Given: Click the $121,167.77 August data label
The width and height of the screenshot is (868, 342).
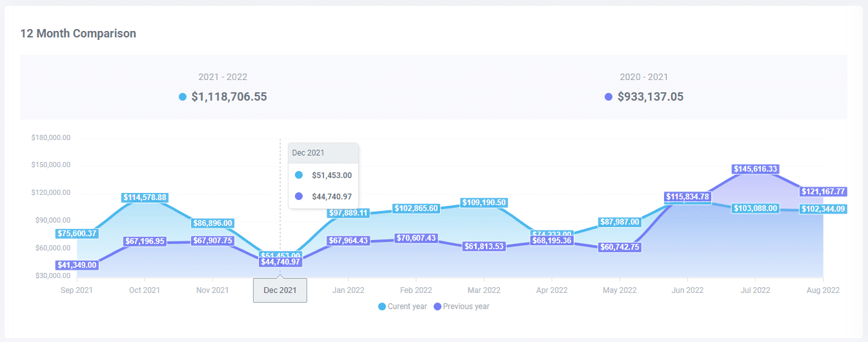Looking at the screenshot, I should [823, 192].
